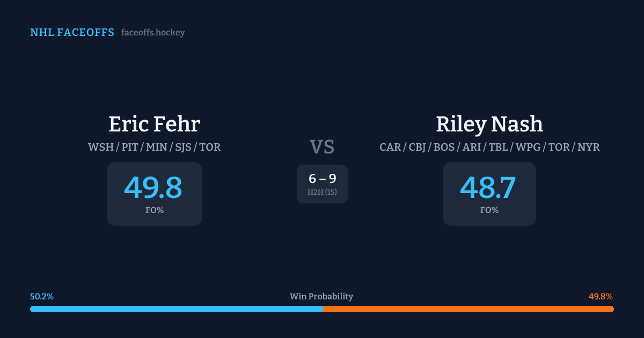Click the FO% label under 48.7
This screenshot has height=338, width=644.
coord(489,210)
